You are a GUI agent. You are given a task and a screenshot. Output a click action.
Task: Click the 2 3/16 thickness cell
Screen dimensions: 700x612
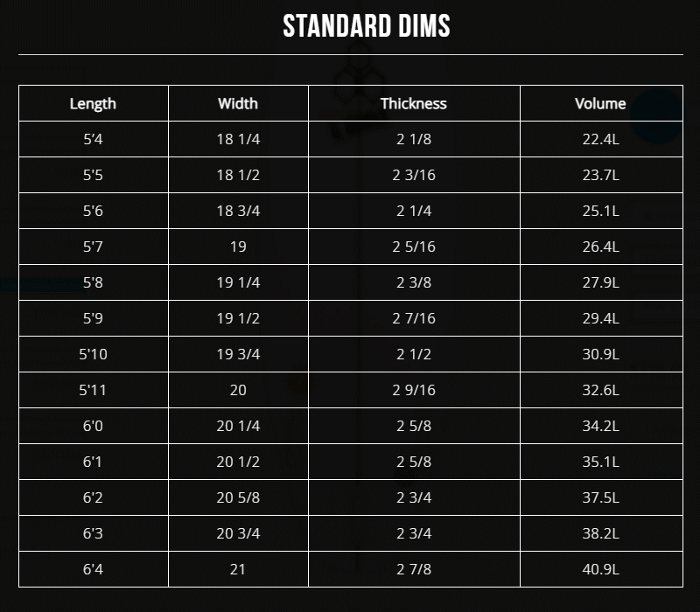[414, 175]
